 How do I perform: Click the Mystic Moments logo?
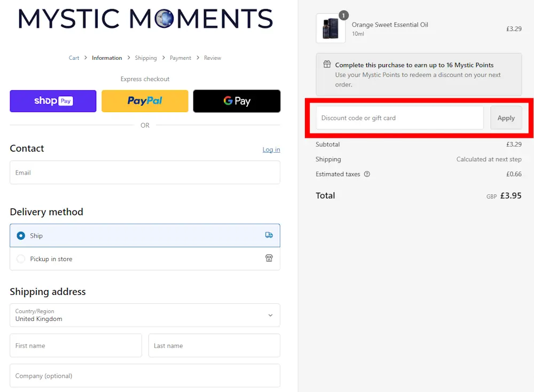145,19
